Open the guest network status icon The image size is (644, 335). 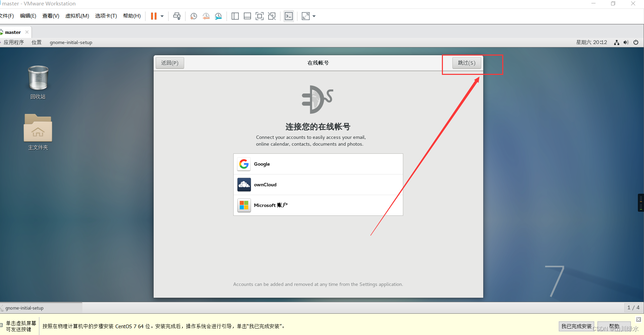[616, 42]
